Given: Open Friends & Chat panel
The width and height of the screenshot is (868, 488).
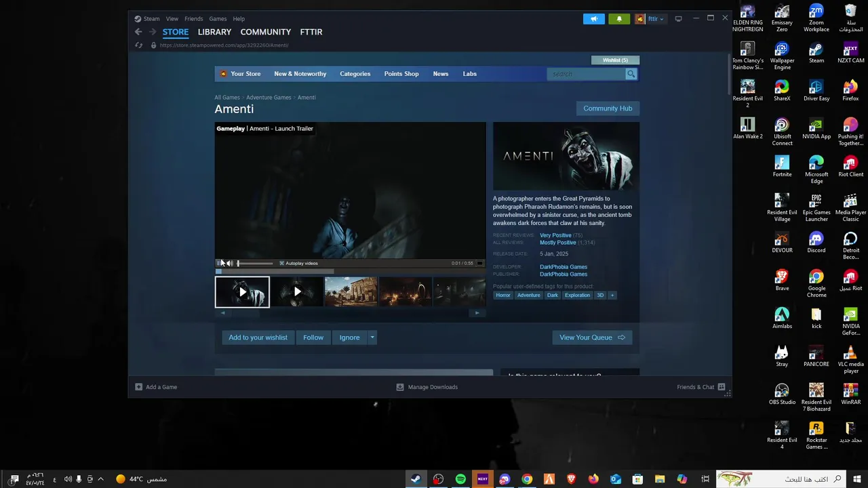Looking at the screenshot, I should [701, 387].
